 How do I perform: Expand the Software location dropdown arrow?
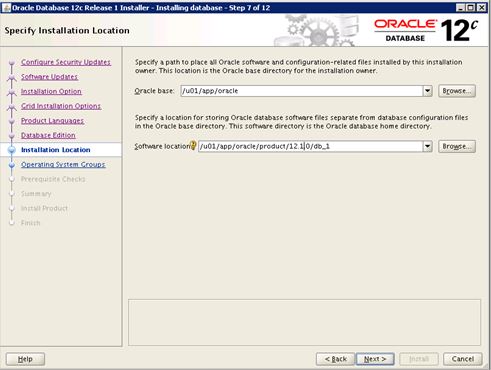point(428,146)
